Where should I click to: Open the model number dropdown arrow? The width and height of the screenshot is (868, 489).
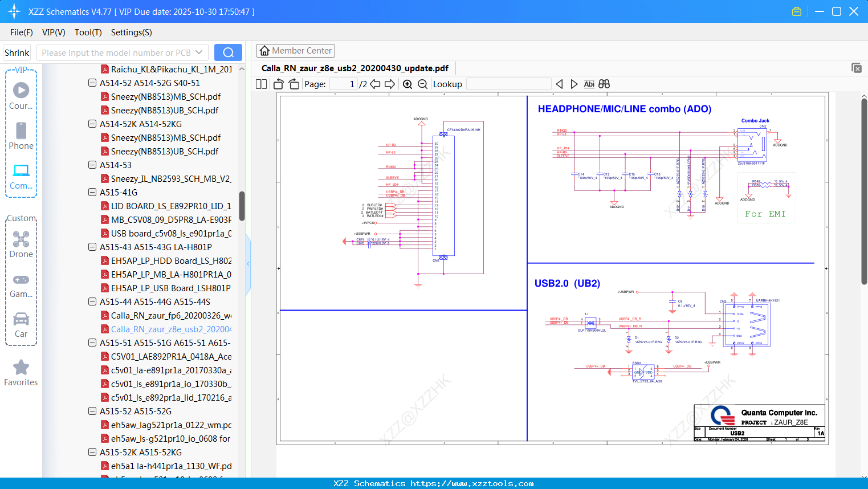click(199, 52)
